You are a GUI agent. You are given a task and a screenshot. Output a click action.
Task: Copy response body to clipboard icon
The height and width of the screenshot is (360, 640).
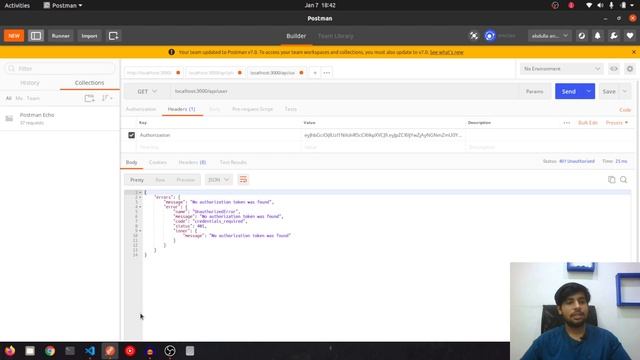611,180
